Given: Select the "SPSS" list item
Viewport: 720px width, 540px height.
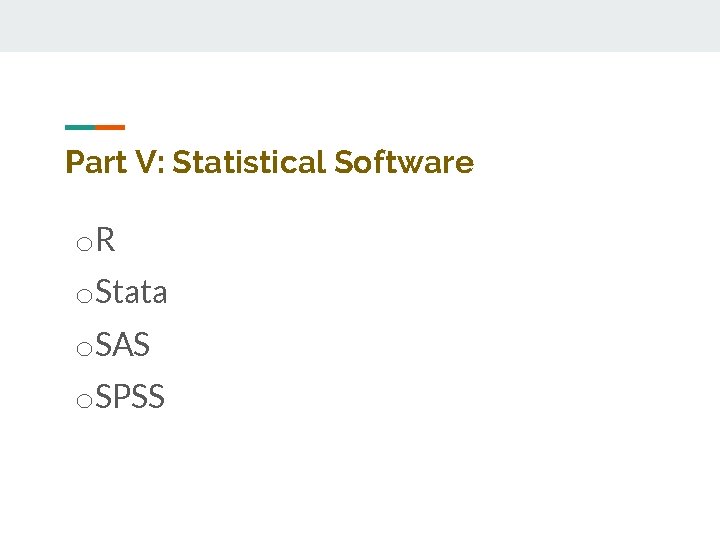Looking at the screenshot, I should [x=131, y=398].
